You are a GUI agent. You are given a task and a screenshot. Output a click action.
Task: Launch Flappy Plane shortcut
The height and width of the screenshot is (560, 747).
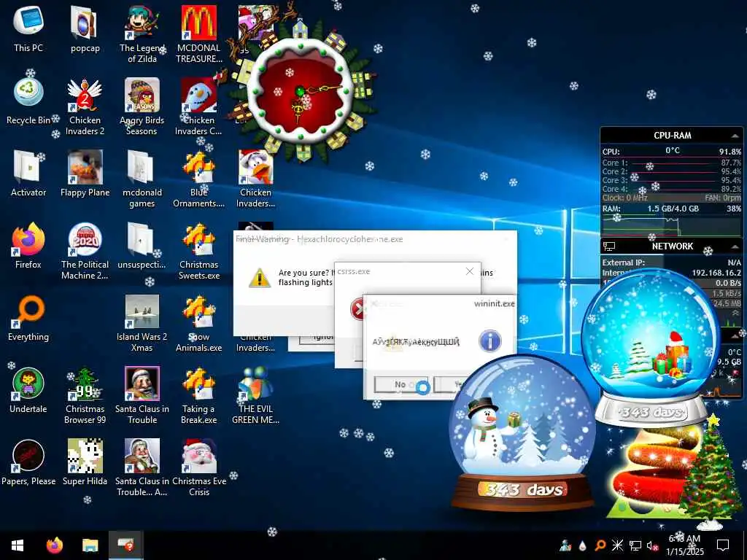pyautogui.click(x=85, y=174)
